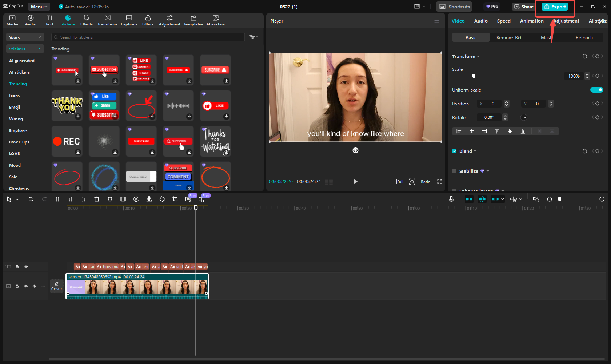Collapse the Transform section
Screen dimensions: 611x364
(478, 56)
